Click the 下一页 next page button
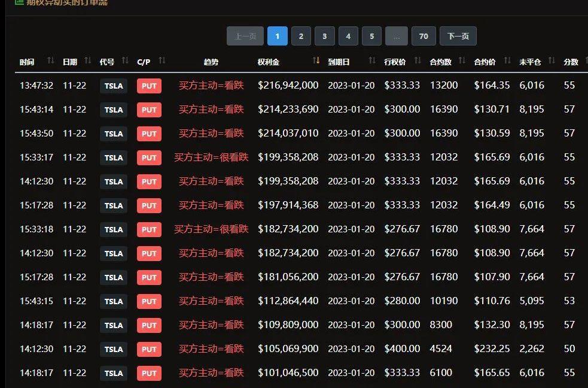This screenshot has width=588, height=388. [458, 37]
